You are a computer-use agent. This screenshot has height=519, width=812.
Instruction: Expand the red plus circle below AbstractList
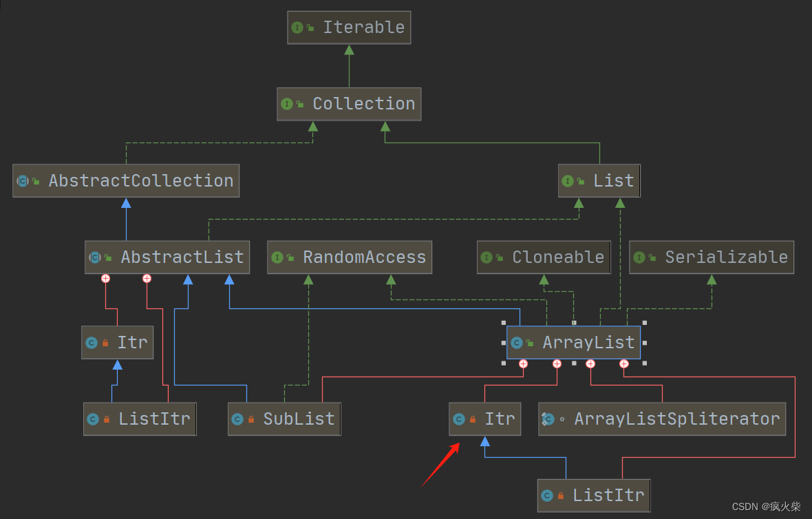[x=105, y=279]
